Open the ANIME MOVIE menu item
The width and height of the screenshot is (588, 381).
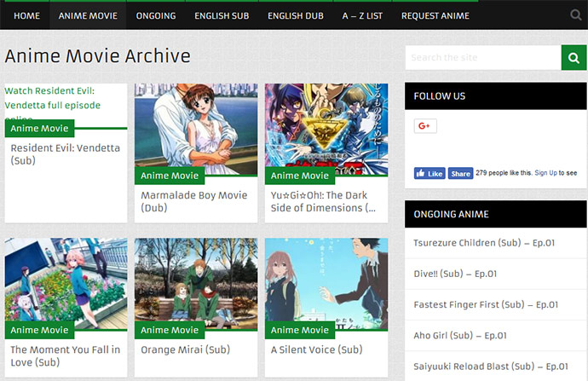(88, 15)
